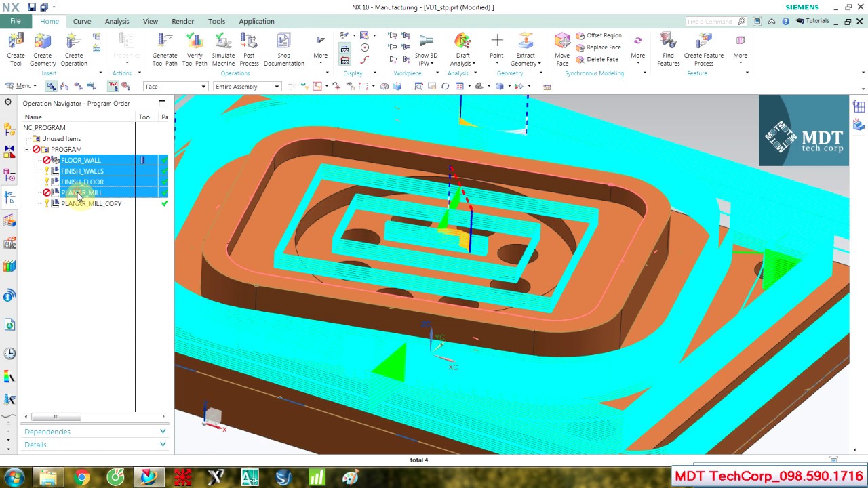Image resolution: width=868 pixels, height=488 pixels.
Task: Maximize the Operation Navigator panel
Action: coord(162,103)
